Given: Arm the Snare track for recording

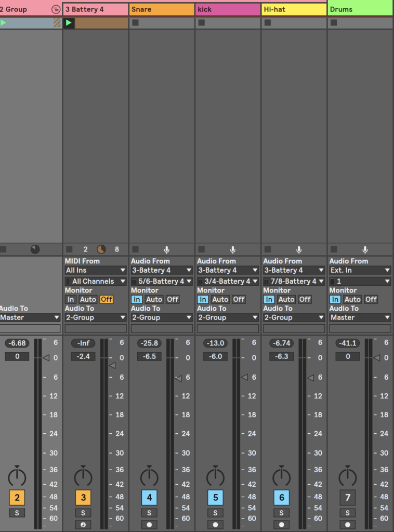Looking at the screenshot, I should [x=149, y=525].
